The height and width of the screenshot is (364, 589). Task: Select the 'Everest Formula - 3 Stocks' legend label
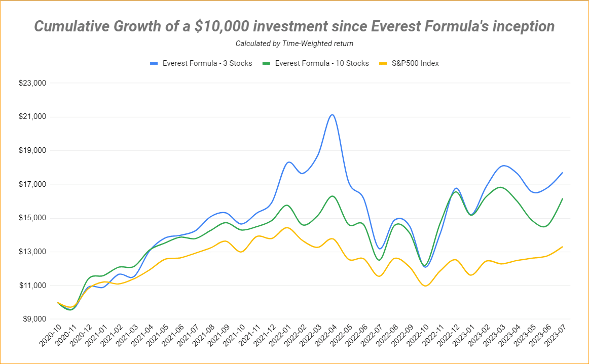pos(207,63)
